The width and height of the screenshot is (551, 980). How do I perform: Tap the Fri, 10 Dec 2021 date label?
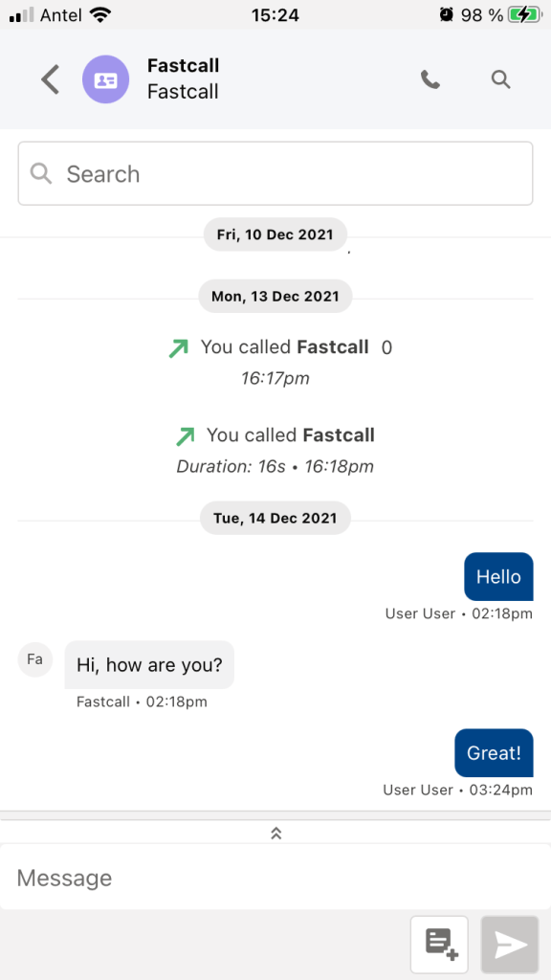275,234
